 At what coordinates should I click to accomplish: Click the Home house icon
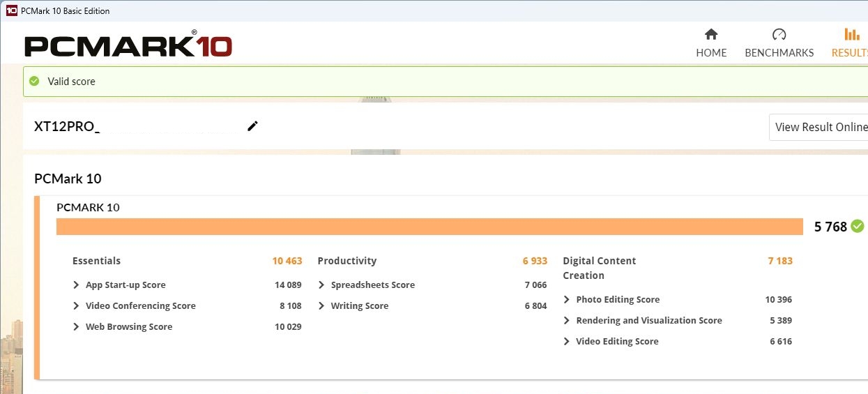[x=711, y=34]
